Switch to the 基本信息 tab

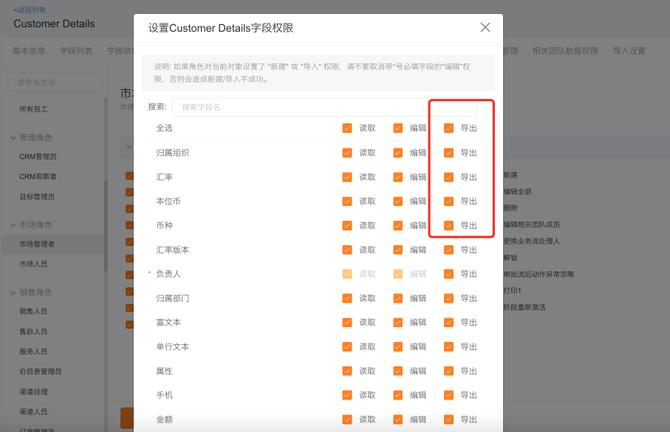click(x=29, y=50)
